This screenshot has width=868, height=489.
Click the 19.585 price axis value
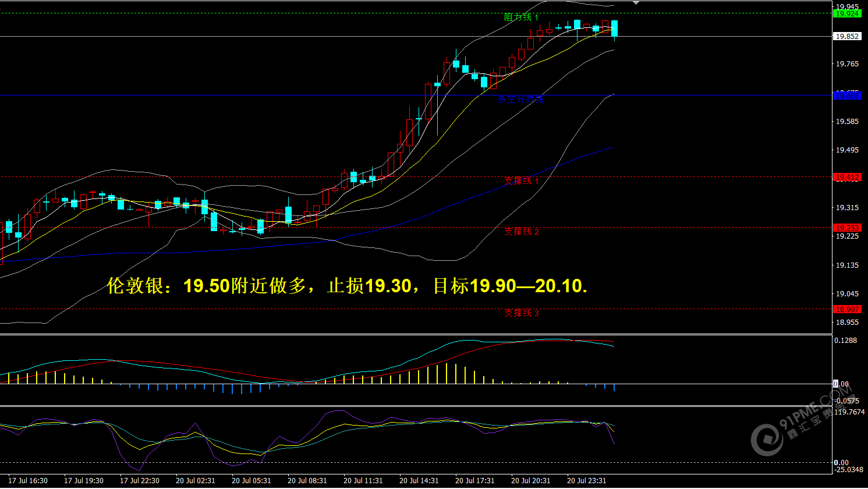pos(847,122)
